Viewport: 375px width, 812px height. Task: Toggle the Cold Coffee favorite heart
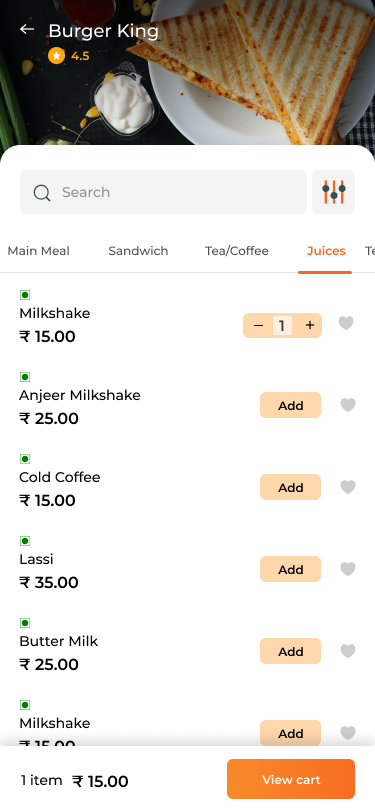[348, 487]
